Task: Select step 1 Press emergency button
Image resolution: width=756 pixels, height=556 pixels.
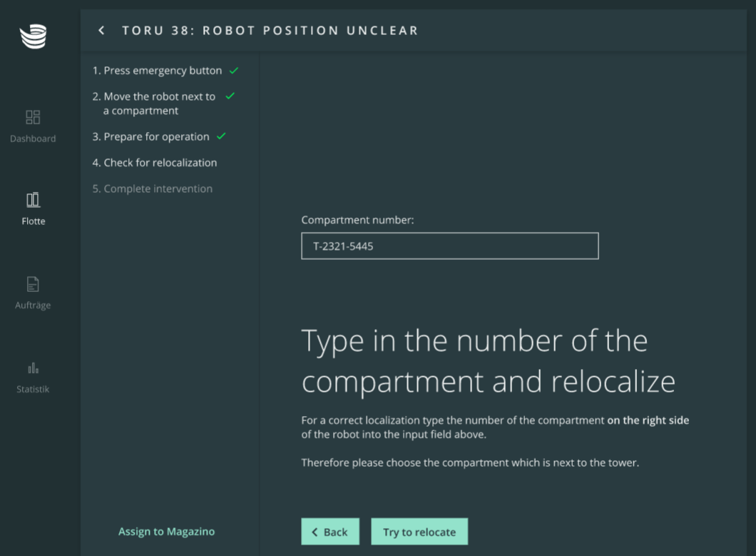Action: (x=157, y=71)
